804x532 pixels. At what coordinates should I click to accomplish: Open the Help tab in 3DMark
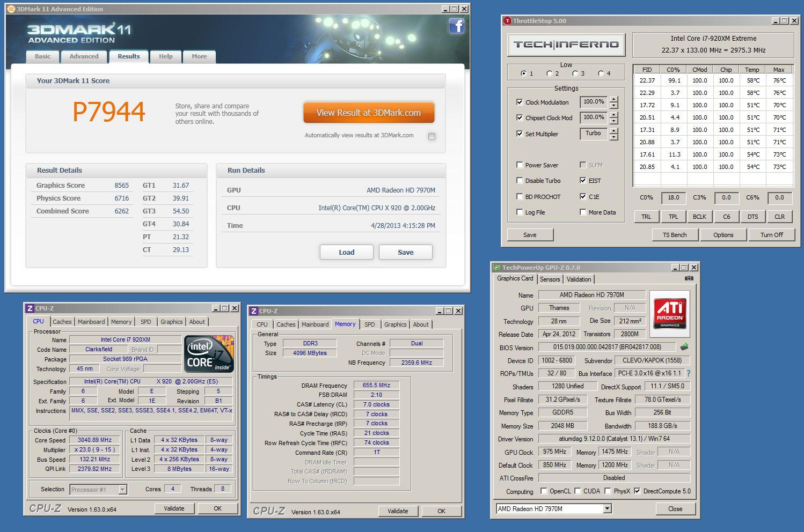(166, 56)
